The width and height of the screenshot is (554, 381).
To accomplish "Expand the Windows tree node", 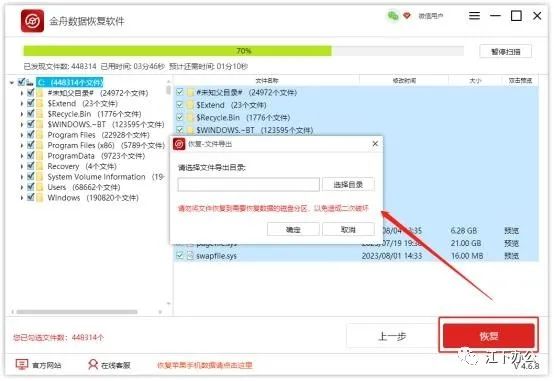I will click(22, 198).
